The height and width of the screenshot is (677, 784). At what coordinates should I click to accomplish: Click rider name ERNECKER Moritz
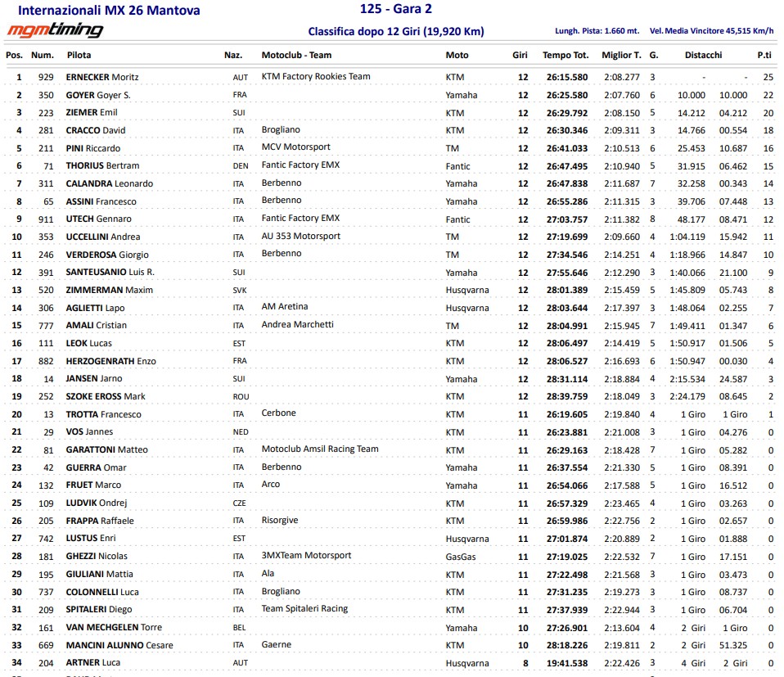(102, 77)
